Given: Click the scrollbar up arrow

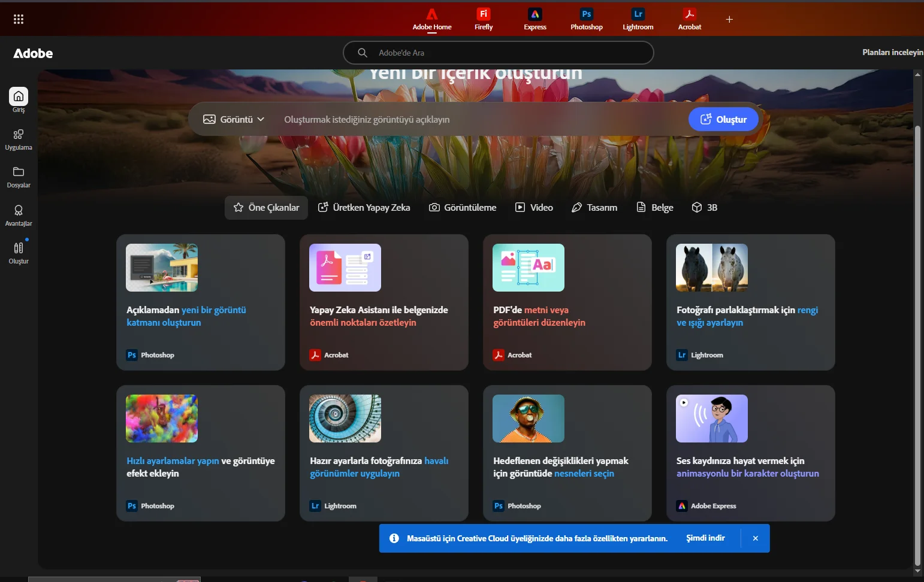Looking at the screenshot, I should coord(917,74).
